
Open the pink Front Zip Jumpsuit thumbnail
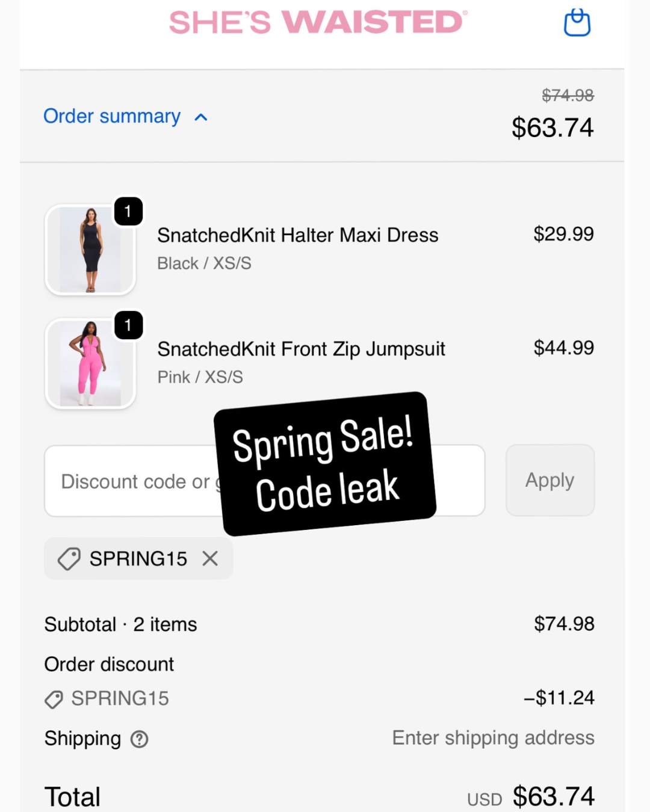(90, 363)
